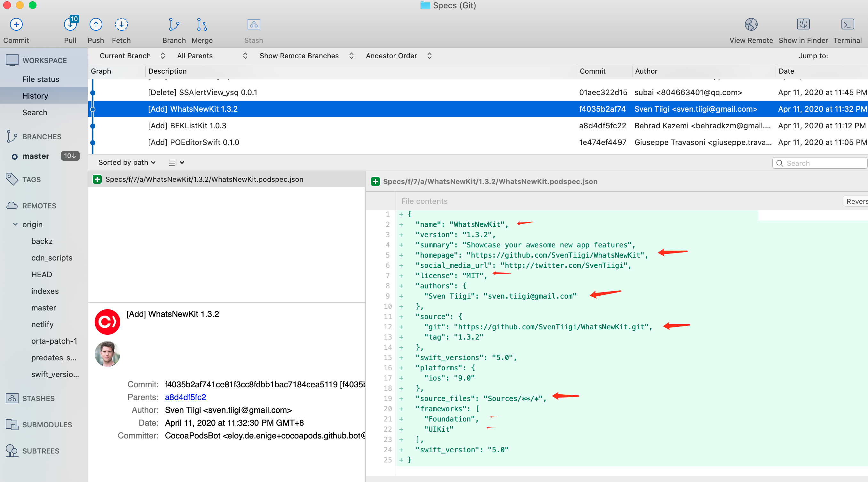The height and width of the screenshot is (482, 868).
Task: Open the Branch tool
Action: 174,25
